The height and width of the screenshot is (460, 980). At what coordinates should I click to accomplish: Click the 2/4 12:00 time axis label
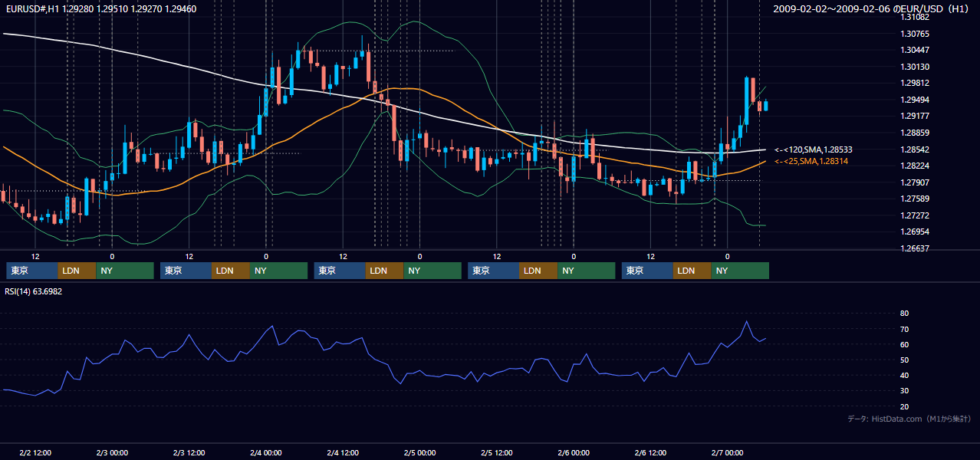[x=344, y=453]
